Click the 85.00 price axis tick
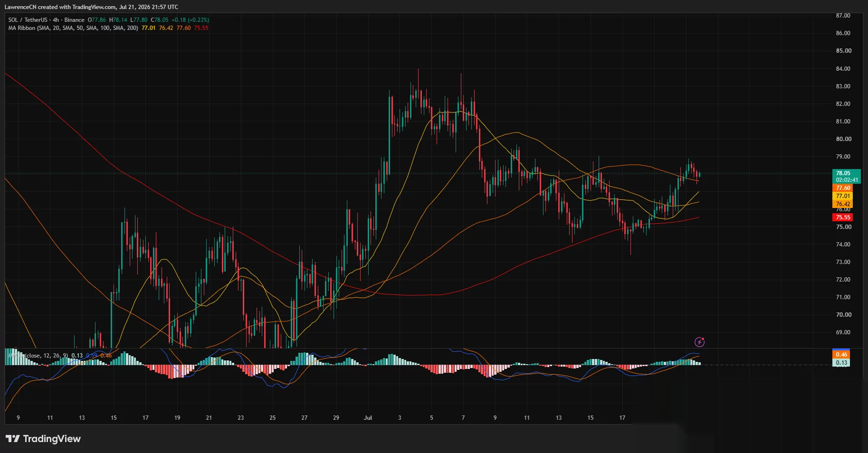This screenshot has height=453, width=868. [843, 51]
